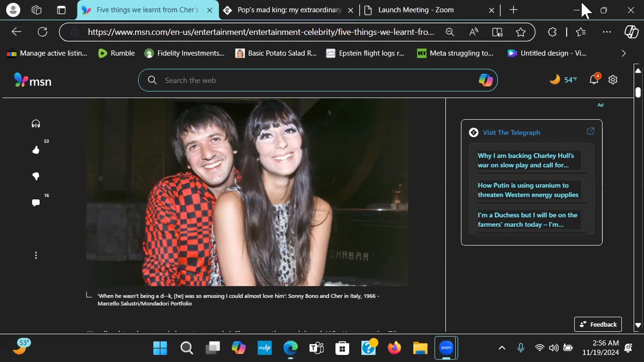Screen dimensions: 644x362
Task: Listen to article with headphones icon
Action: coord(36,124)
